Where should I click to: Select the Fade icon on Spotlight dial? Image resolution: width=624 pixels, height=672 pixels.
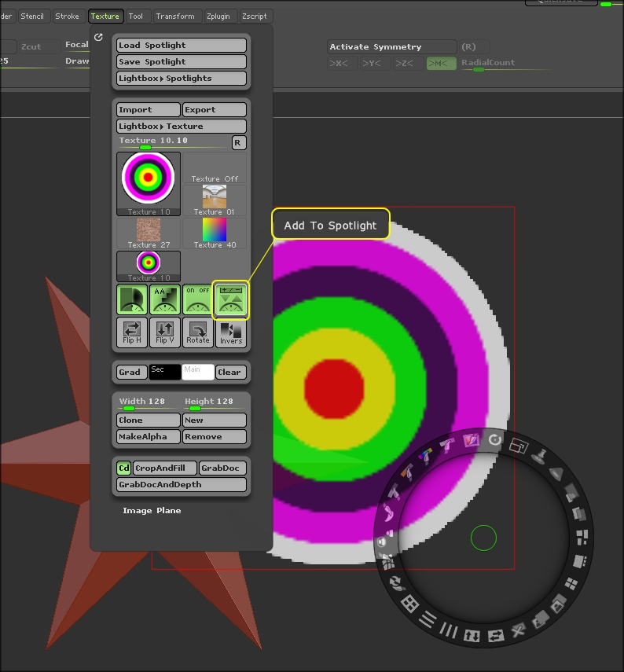click(x=578, y=513)
